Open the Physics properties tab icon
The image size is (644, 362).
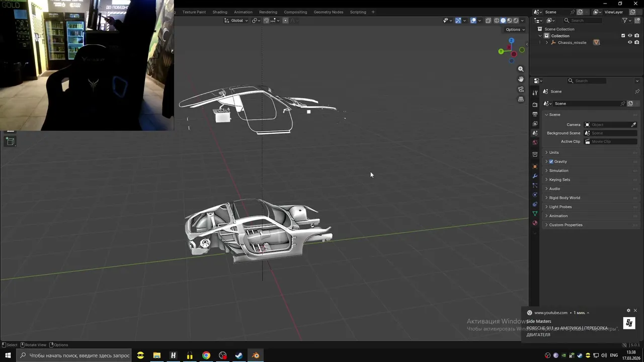pyautogui.click(x=535, y=195)
